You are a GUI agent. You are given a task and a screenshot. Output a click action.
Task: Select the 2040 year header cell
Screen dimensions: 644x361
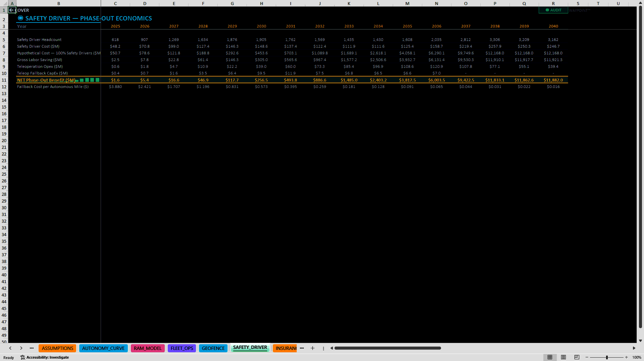tap(553, 26)
